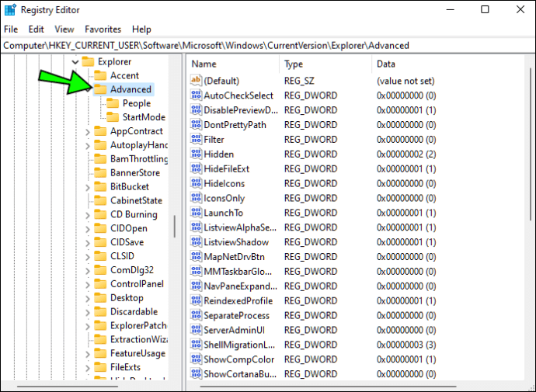Click the registry path address bar

point(268,46)
